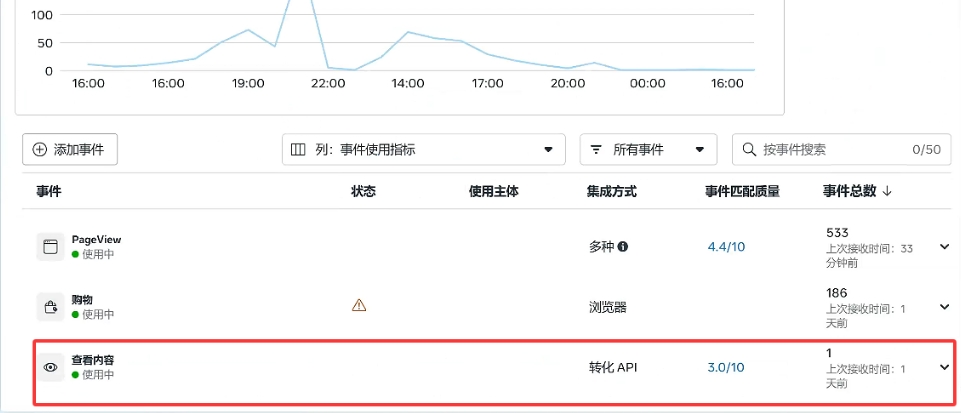Click the columns icon in 列 selector
961x413 pixels.
[298, 150]
